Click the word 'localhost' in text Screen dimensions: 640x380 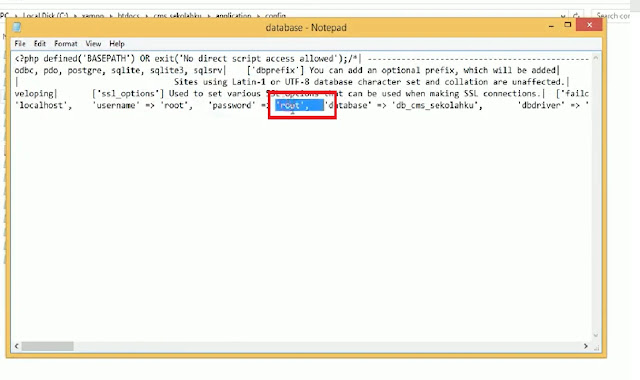[41, 105]
